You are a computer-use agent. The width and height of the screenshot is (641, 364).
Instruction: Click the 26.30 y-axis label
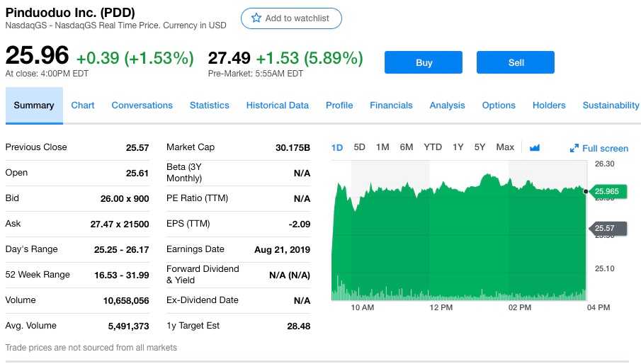(605, 164)
